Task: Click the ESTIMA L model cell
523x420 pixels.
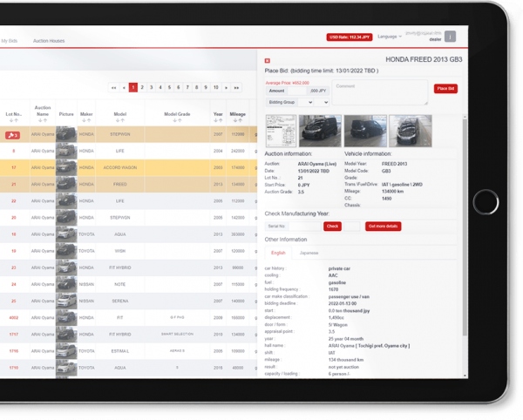Action: pos(120,351)
